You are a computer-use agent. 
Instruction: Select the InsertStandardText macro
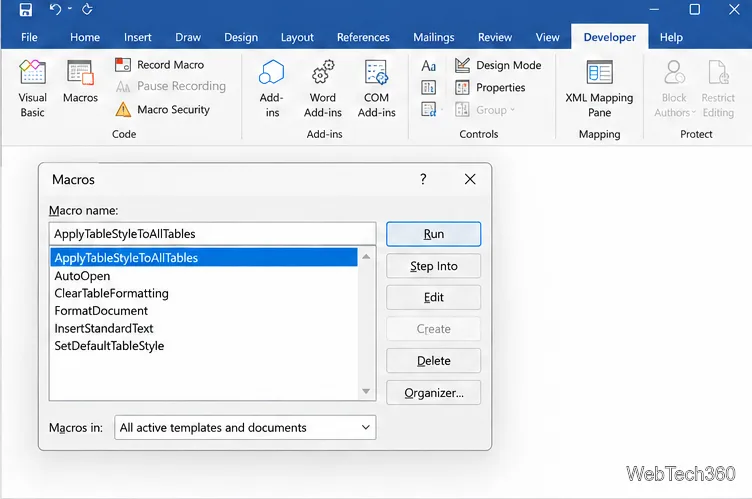click(204, 329)
